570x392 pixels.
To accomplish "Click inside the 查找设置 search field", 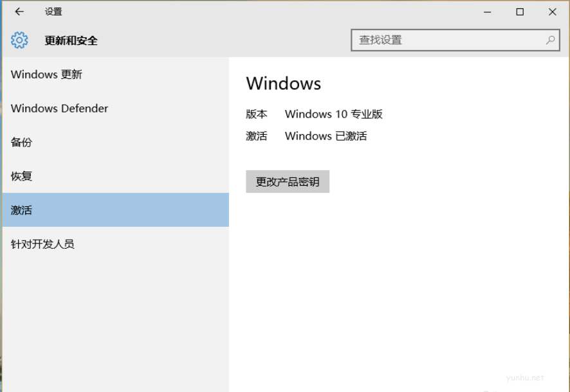I will click(444, 40).
